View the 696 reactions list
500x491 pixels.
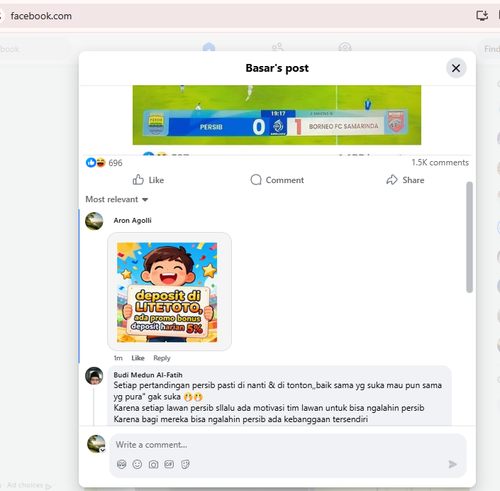click(115, 163)
